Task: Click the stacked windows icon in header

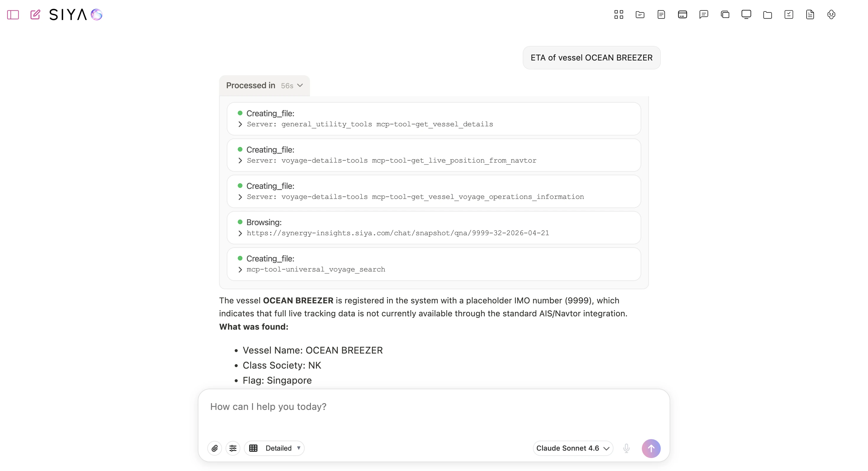Action: [x=725, y=14]
